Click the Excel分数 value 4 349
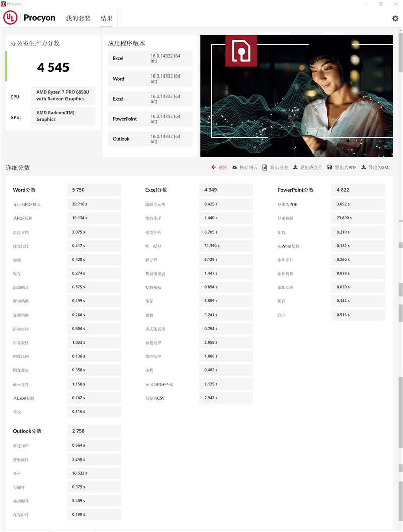Viewport: 403px width, 532px height. [x=226, y=190]
